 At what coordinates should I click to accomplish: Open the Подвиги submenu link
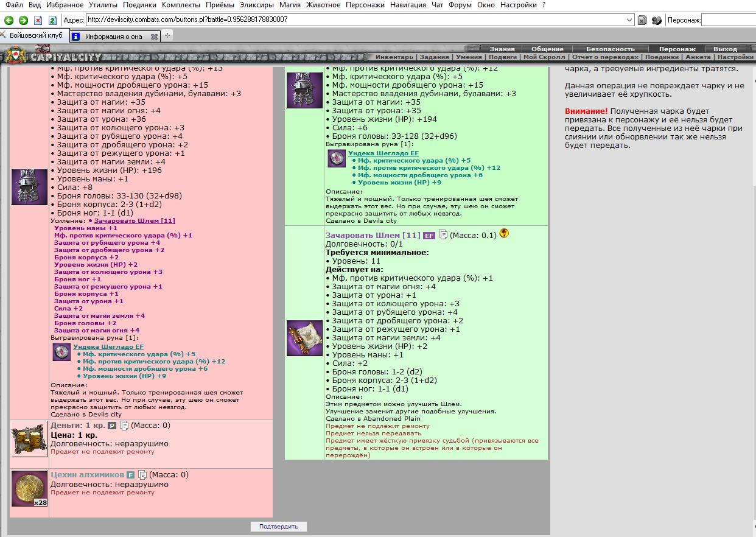tap(503, 57)
